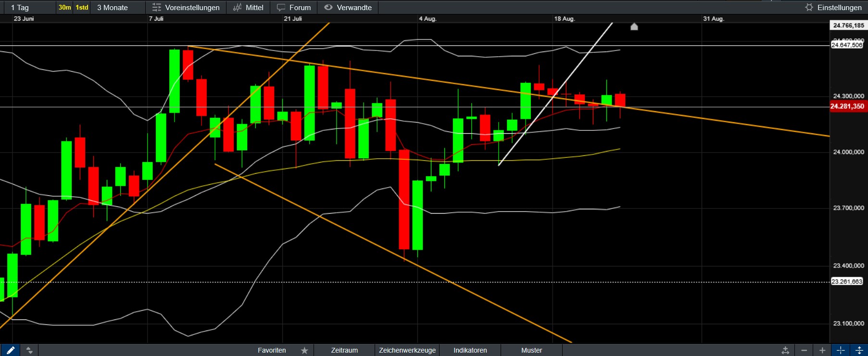Screen dimensions: 868x356
Task: Open the Muster tab
Action: pyautogui.click(x=531, y=350)
